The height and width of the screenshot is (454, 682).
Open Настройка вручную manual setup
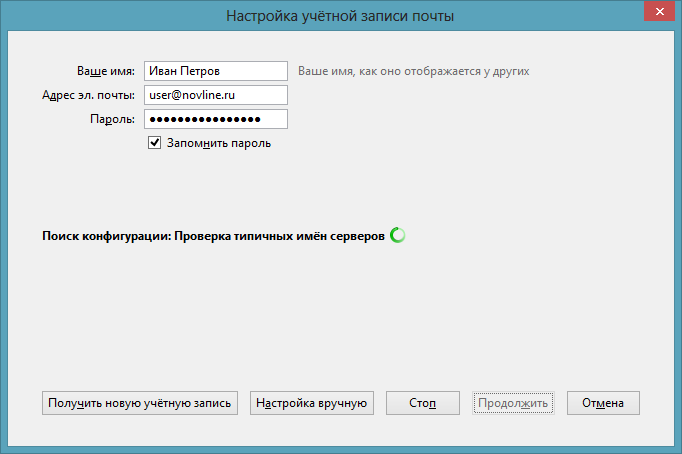pos(312,403)
